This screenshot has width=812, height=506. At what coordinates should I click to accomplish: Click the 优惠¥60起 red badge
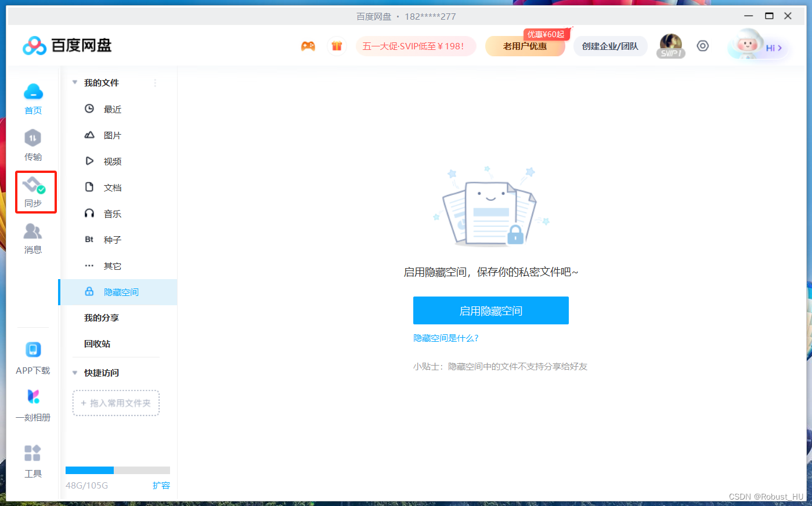[547, 34]
